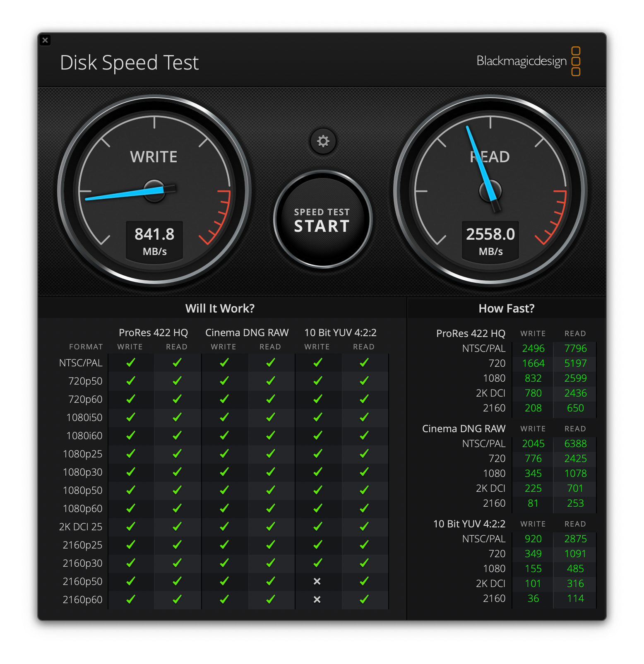The width and height of the screenshot is (644, 664).
Task: Click the 10 Bit YUV 2160 write value 36
Action: (x=533, y=599)
